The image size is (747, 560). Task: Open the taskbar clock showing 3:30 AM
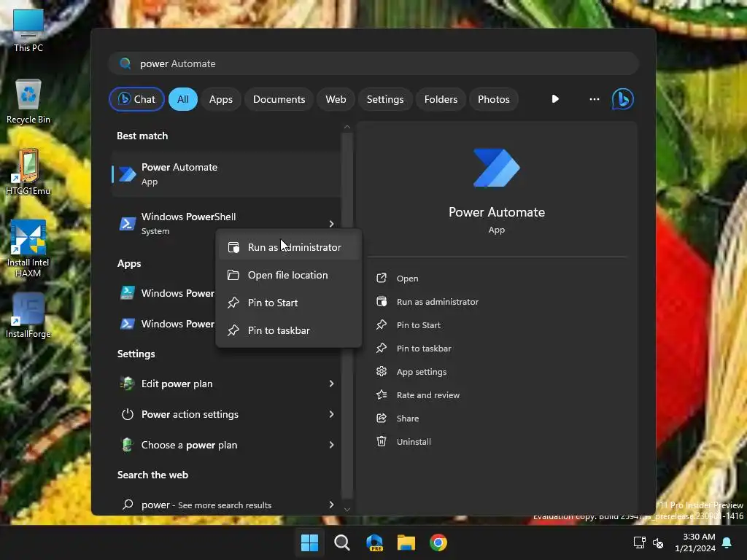tap(695, 542)
